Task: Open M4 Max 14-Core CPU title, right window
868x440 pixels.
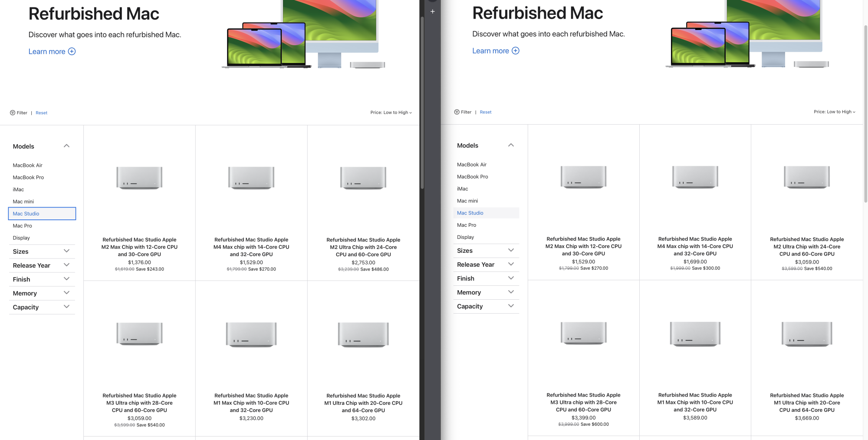Action: (x=695, y=246)
